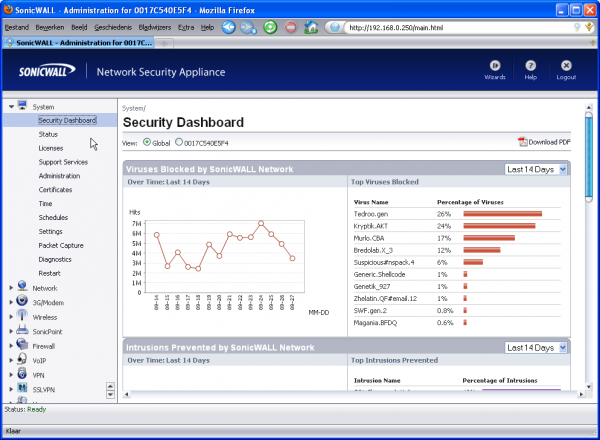Open the Settings page link
600x440 pixels.
(50, 231)
